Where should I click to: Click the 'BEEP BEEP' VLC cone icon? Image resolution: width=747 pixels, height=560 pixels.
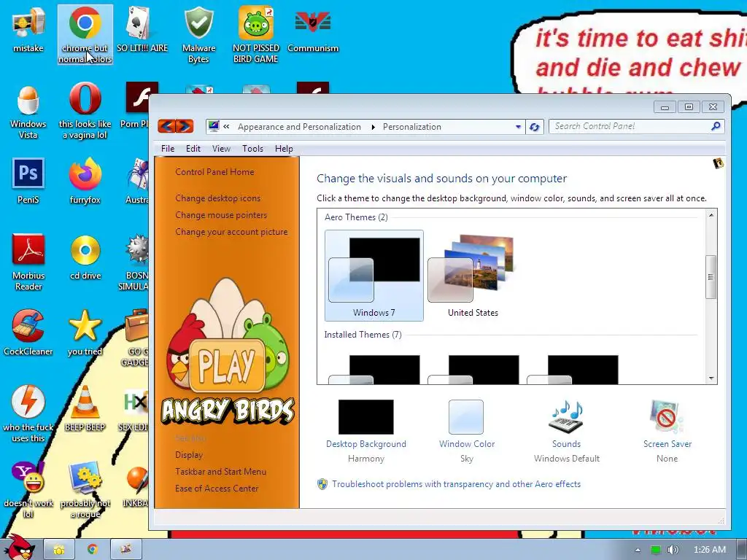[85, 408]
